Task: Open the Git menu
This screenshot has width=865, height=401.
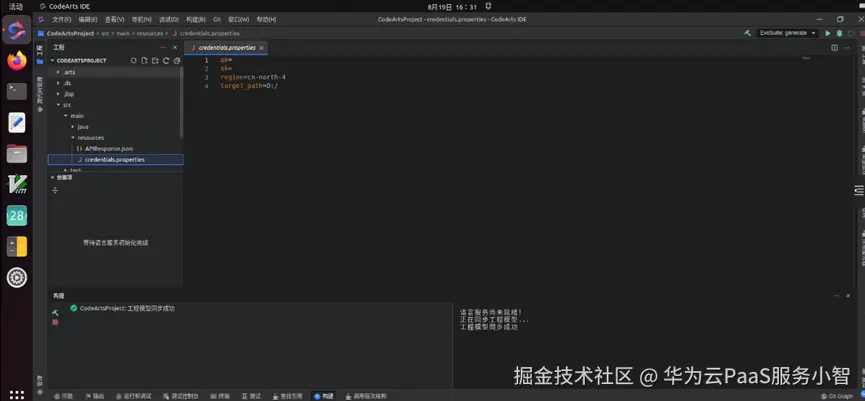Action: [x=217, y=19]
